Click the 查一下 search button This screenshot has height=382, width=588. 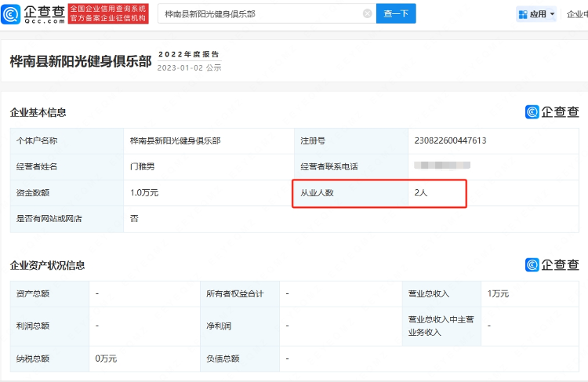(x=396, y=13)
